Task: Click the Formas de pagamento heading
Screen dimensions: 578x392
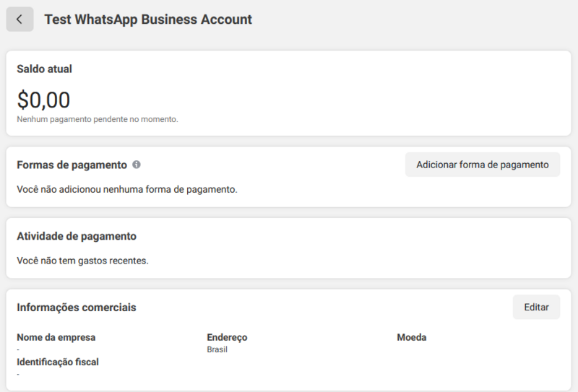Action: click(x=72, y=165)
